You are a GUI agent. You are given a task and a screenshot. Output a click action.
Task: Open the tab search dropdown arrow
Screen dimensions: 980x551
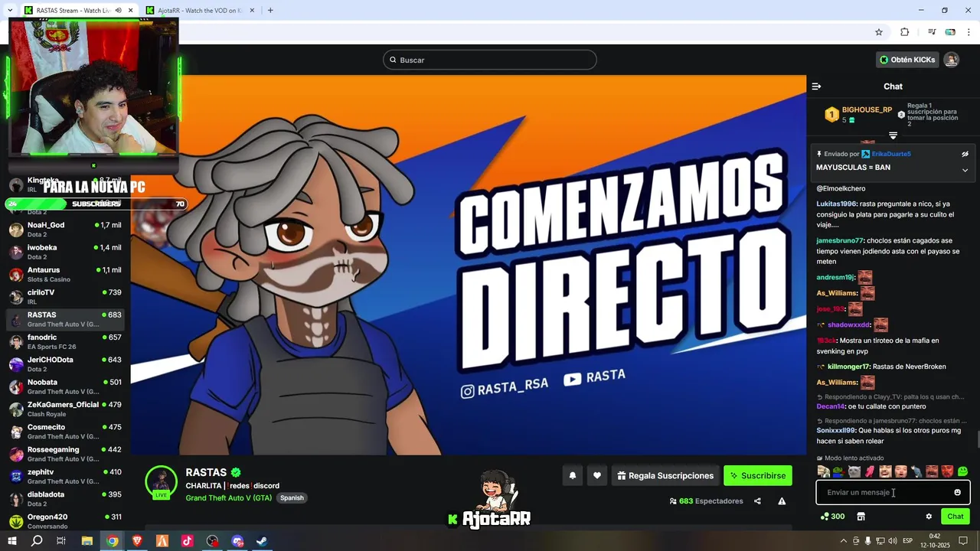[x=9, y=11]
